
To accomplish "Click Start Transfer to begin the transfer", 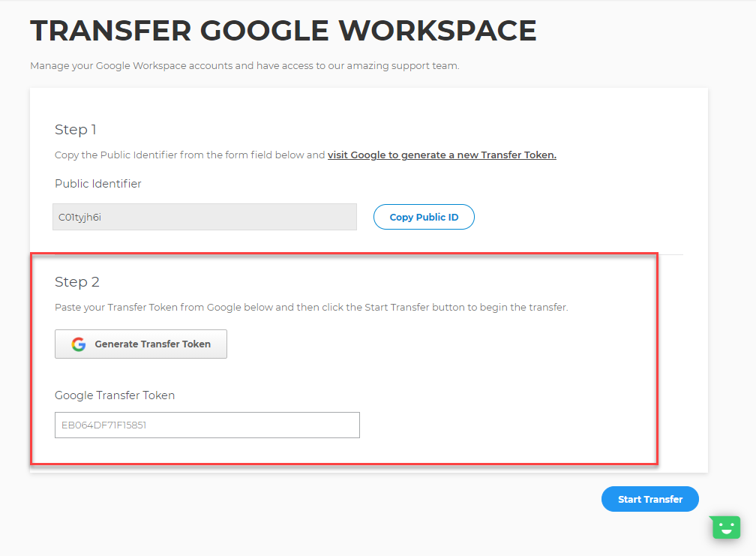I will pyautogui.click(x=649, y=498).
